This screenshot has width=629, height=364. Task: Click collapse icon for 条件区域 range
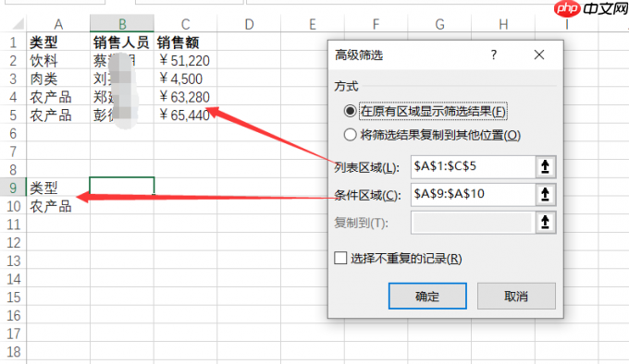tap(545, 195)
